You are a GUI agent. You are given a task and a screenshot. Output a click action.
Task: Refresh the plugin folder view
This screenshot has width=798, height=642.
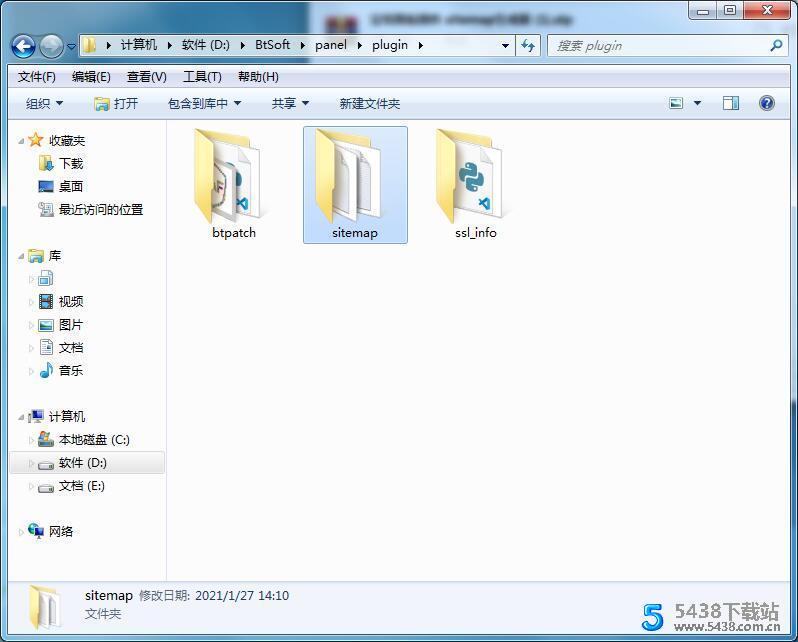[528, 46]
